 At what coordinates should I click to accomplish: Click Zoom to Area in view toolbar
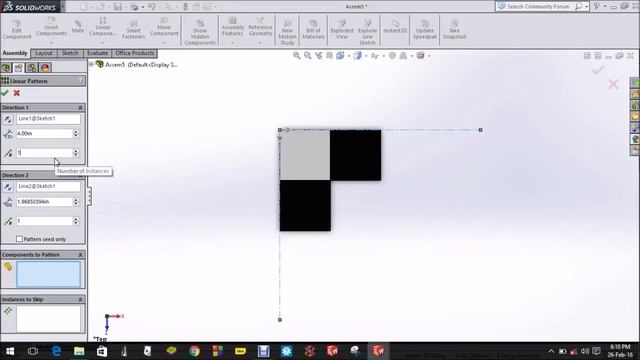(x=307, y=56)
